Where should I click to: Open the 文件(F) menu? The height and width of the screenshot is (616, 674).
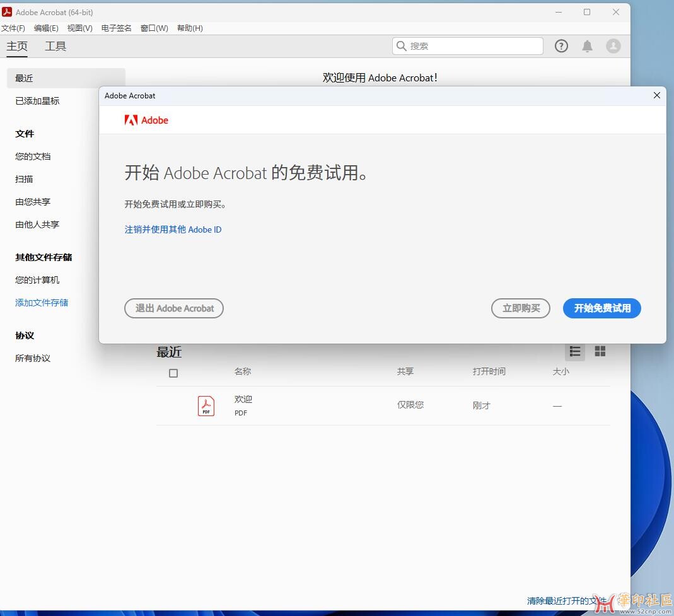tap(13, 28)
